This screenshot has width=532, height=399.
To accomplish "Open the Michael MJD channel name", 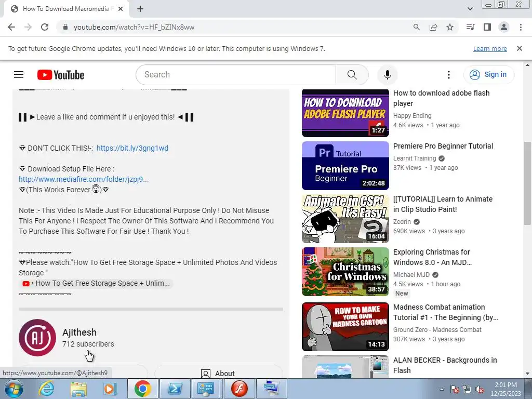I will 411,274.
